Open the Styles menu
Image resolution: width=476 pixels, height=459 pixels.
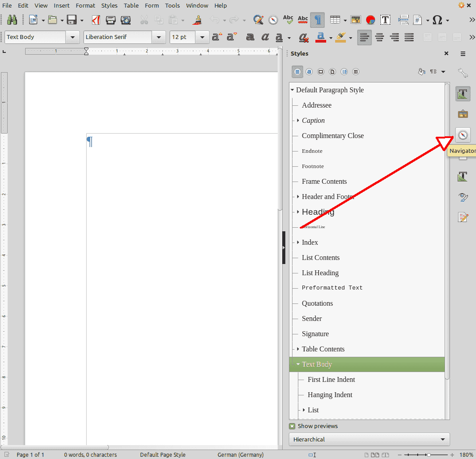[x=109, y=5]
